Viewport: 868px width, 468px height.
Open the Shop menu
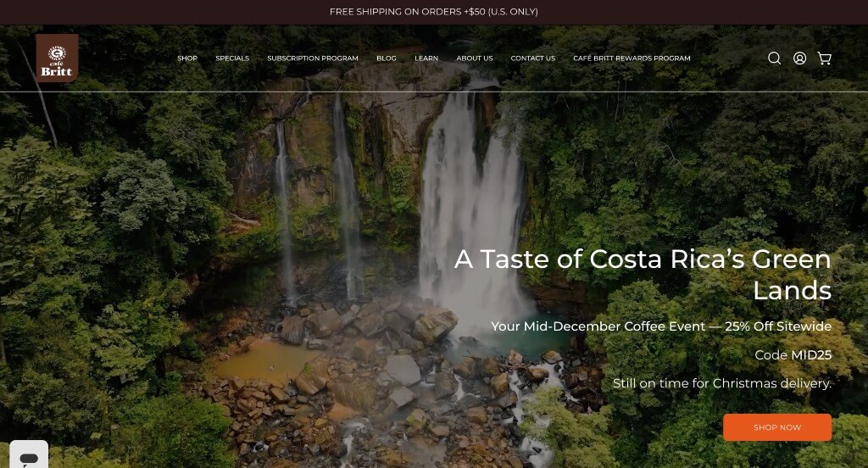(x=187, y=58)
